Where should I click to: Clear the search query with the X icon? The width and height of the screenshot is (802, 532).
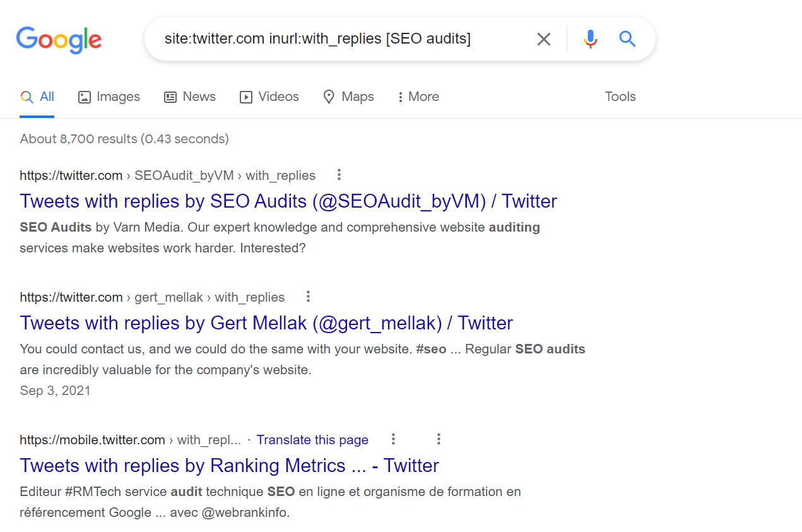(x=543, y=39)
